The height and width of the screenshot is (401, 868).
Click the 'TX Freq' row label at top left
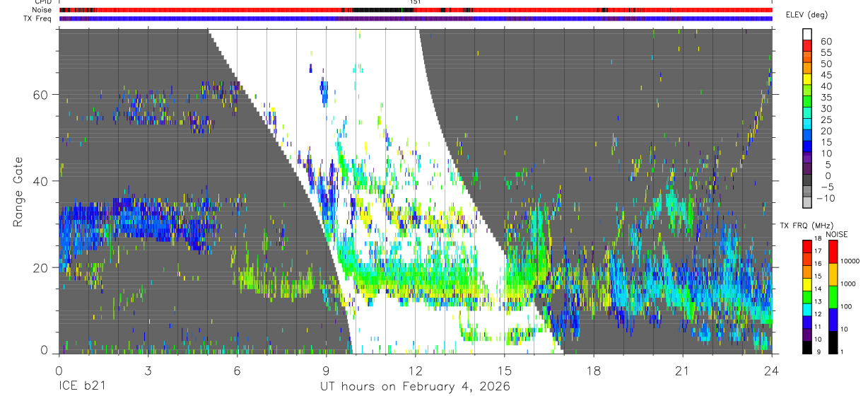pos(38,18)
